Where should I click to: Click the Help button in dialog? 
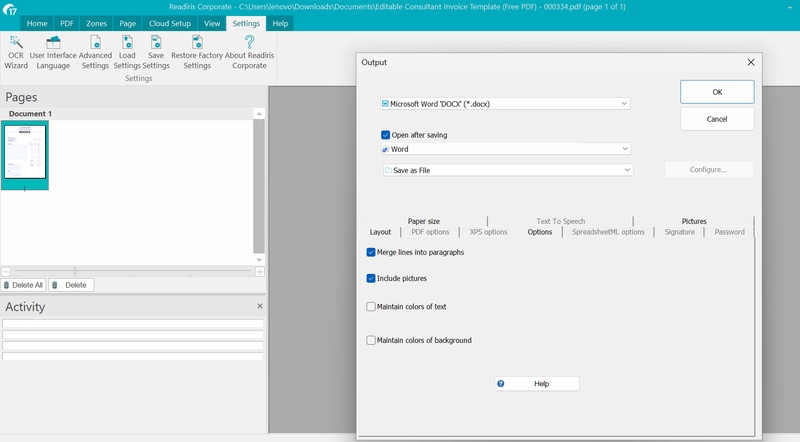pyautogui.click(x=537, y=384)
